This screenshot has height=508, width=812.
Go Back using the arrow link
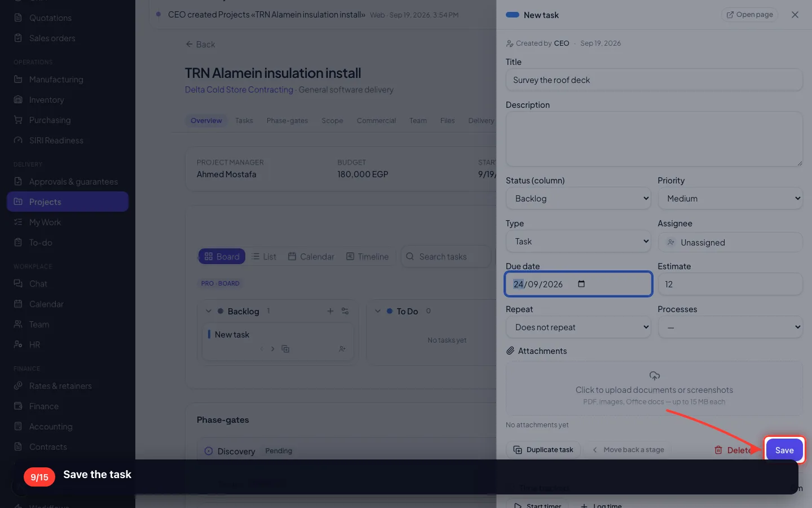pyautogui.click(x=200, y=45)
